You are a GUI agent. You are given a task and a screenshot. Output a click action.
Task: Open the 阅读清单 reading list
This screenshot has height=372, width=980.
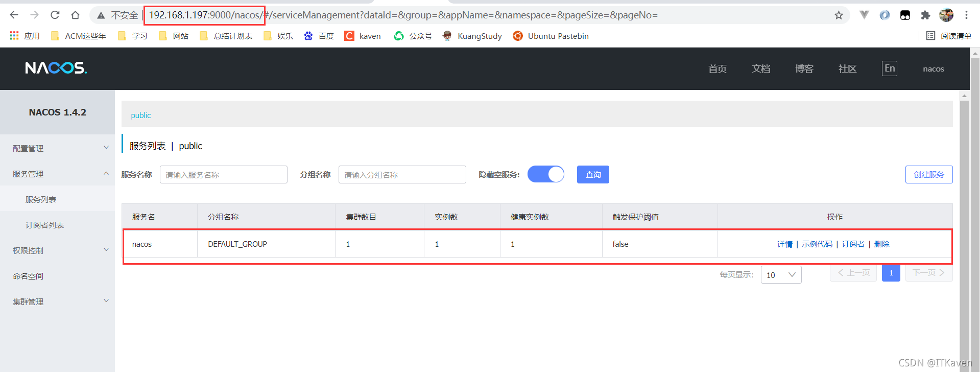point(949,36)
